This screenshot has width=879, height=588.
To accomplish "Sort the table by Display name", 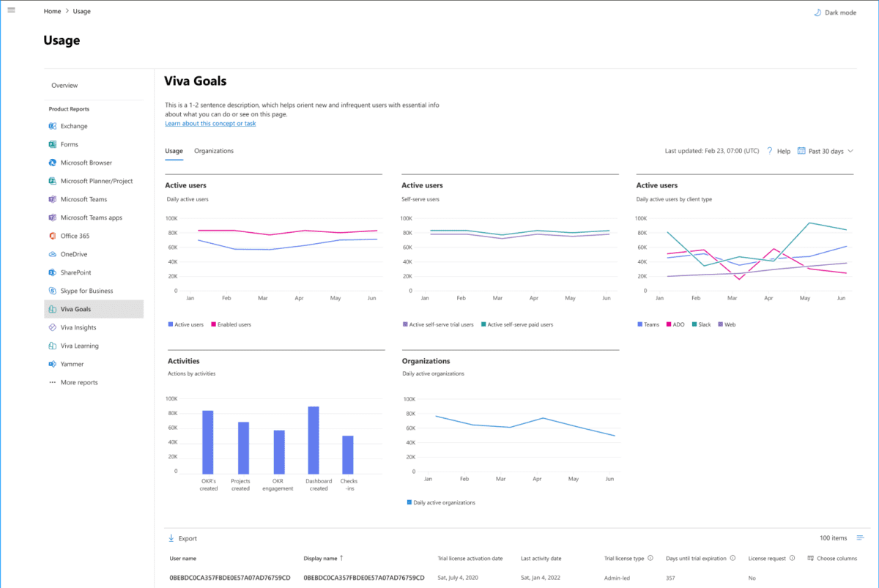I will (325, 558).
